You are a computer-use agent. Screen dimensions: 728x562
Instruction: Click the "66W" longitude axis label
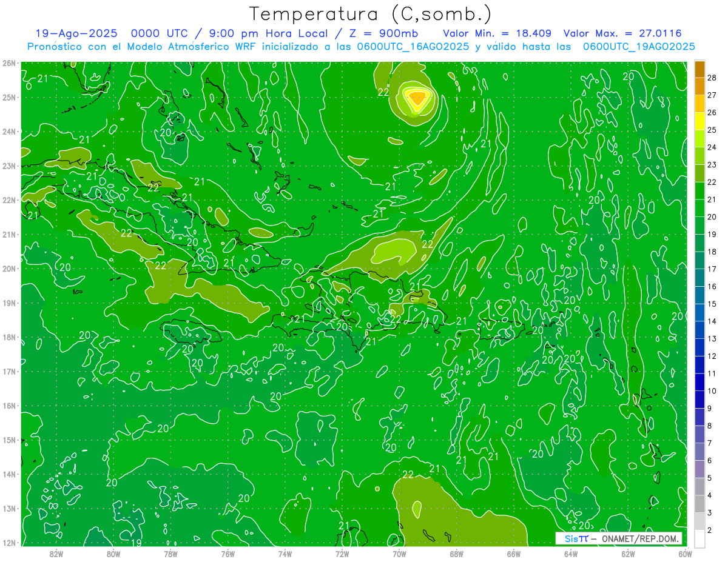click(514, 554)
